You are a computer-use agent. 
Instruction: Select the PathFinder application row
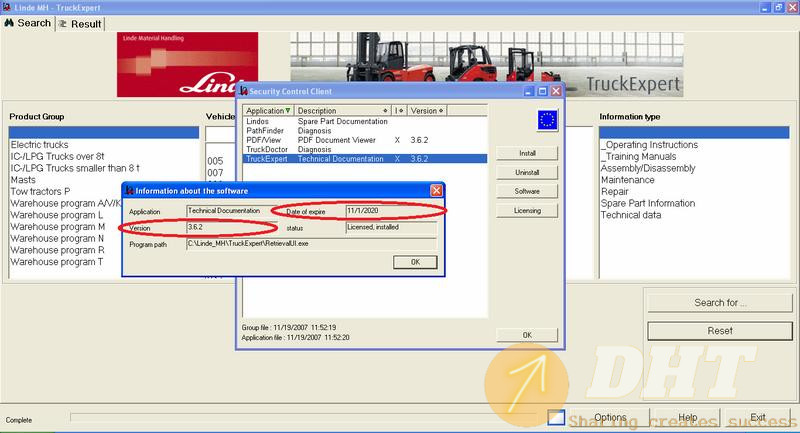pos(365,131)
